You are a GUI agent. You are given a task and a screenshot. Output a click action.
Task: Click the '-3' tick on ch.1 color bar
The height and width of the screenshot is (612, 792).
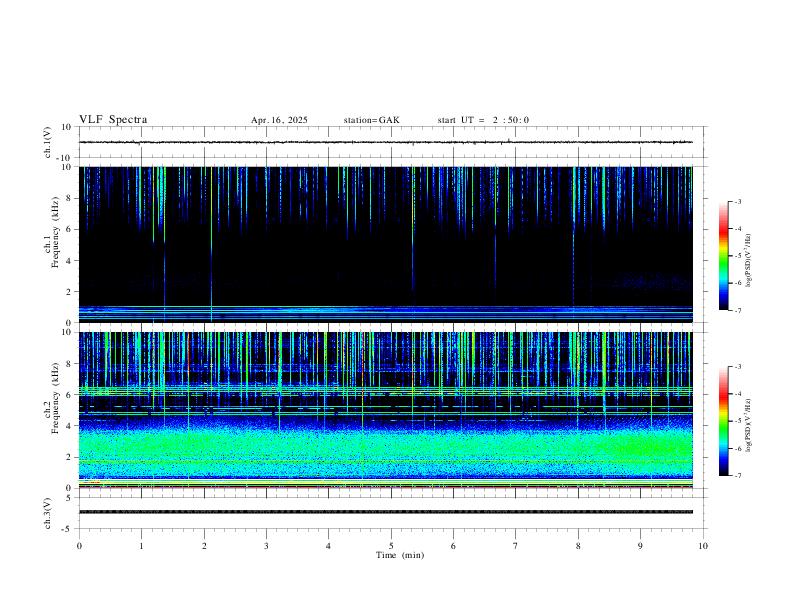coord(737,201)
